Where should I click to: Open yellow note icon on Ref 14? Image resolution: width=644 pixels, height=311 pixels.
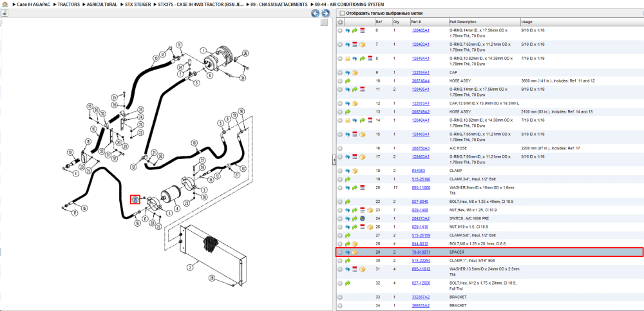coord(348,120)
